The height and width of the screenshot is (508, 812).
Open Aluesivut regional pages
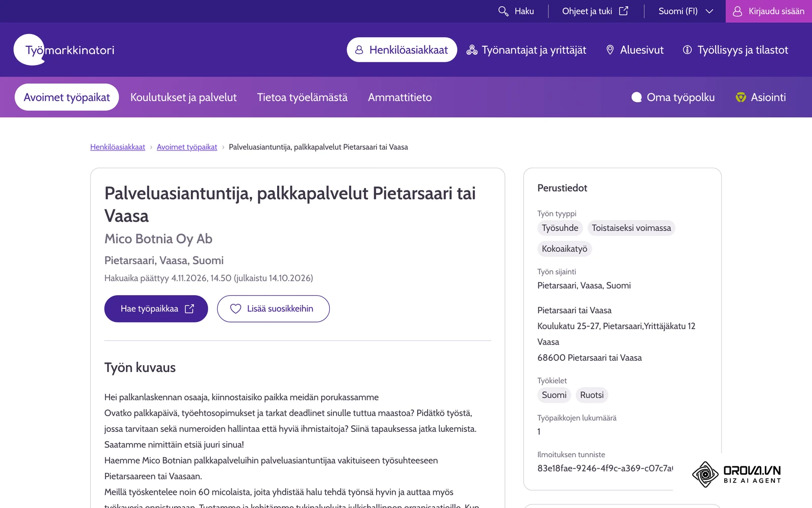(635, 50)
